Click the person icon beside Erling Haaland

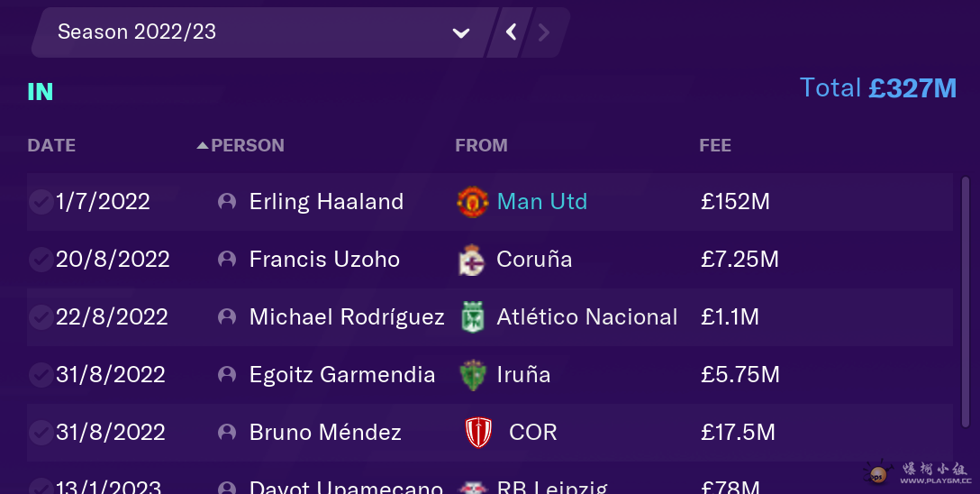point(227,201)
